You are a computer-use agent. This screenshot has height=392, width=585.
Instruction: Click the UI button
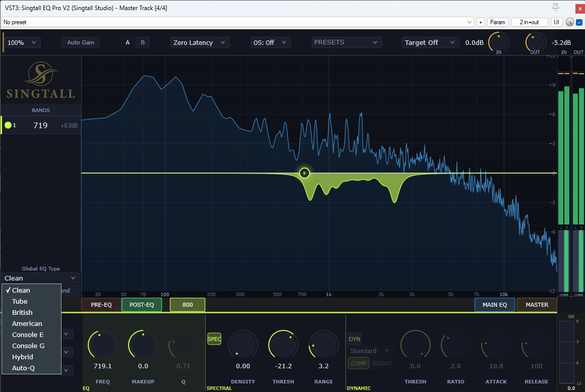[x=556, y=22]
